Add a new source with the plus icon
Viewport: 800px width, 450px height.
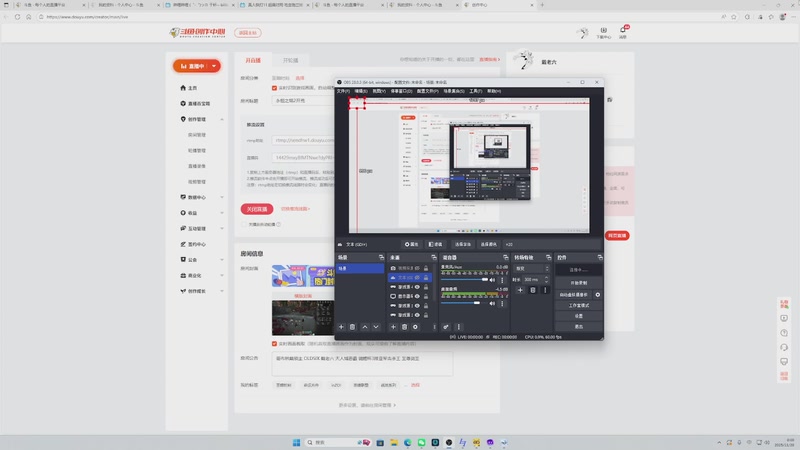(393, 327)
